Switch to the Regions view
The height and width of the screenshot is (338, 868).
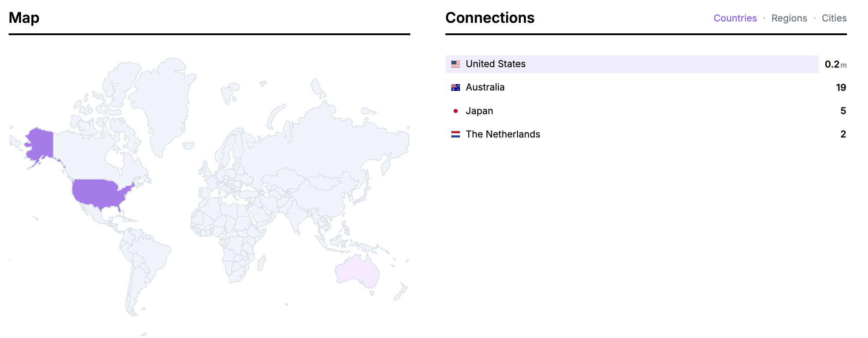pos(789,18)
